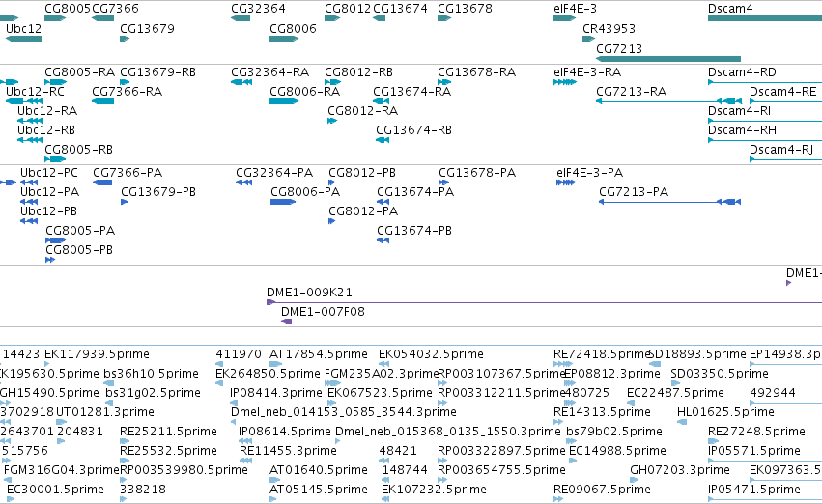Image resolution: width=822 pixels, height=504 pixels.
Task: Select the AT17854.5prime EST label
Action: [319, 354]
